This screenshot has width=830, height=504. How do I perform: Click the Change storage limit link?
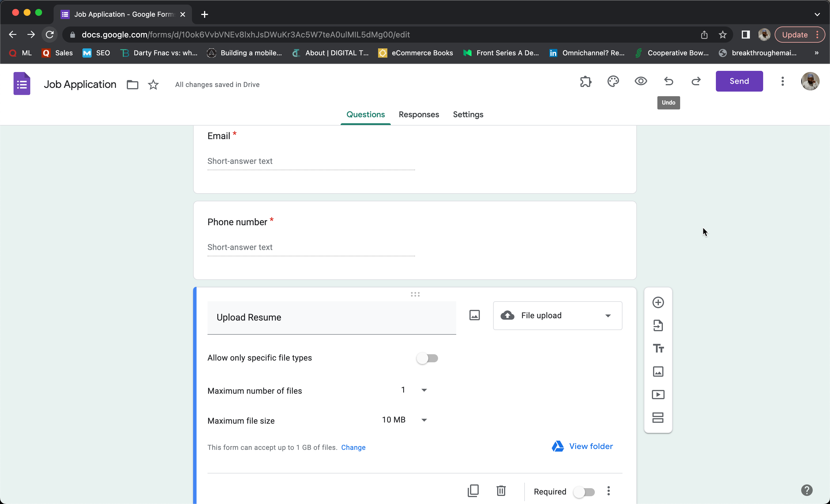353,447
